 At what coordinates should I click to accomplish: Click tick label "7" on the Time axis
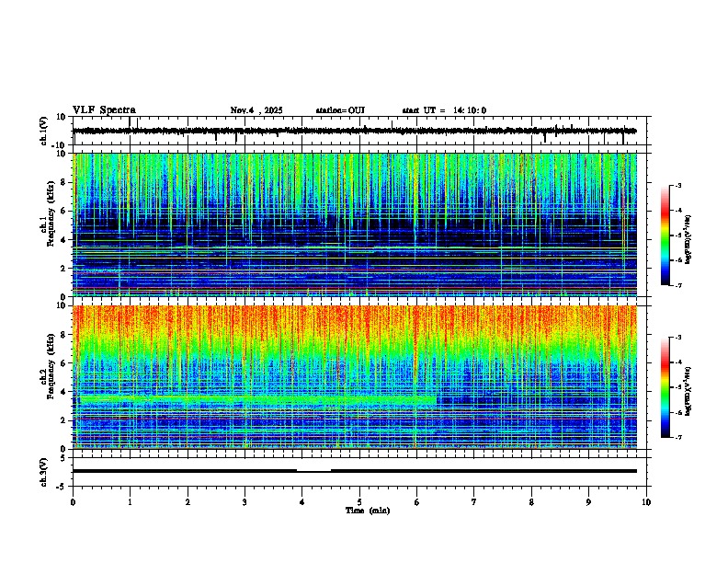click(474, 502)
